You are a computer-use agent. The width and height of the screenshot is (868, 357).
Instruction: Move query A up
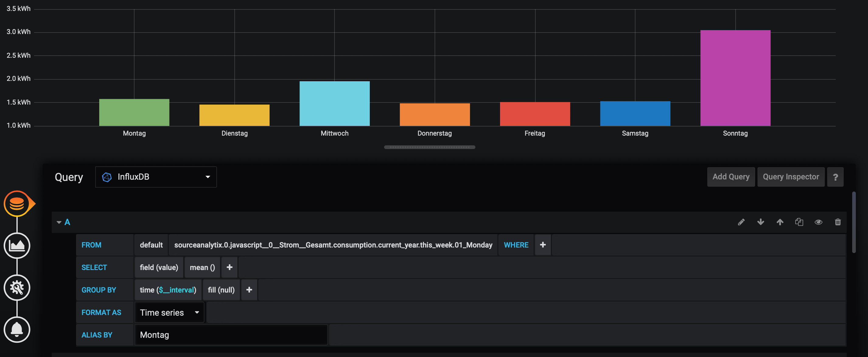780,222
